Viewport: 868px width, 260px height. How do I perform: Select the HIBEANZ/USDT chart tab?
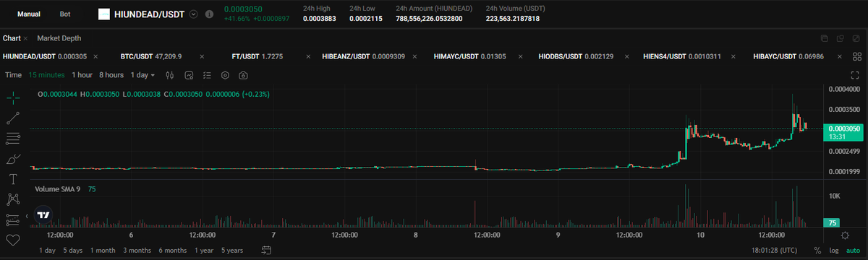click(x=363, y=56)
